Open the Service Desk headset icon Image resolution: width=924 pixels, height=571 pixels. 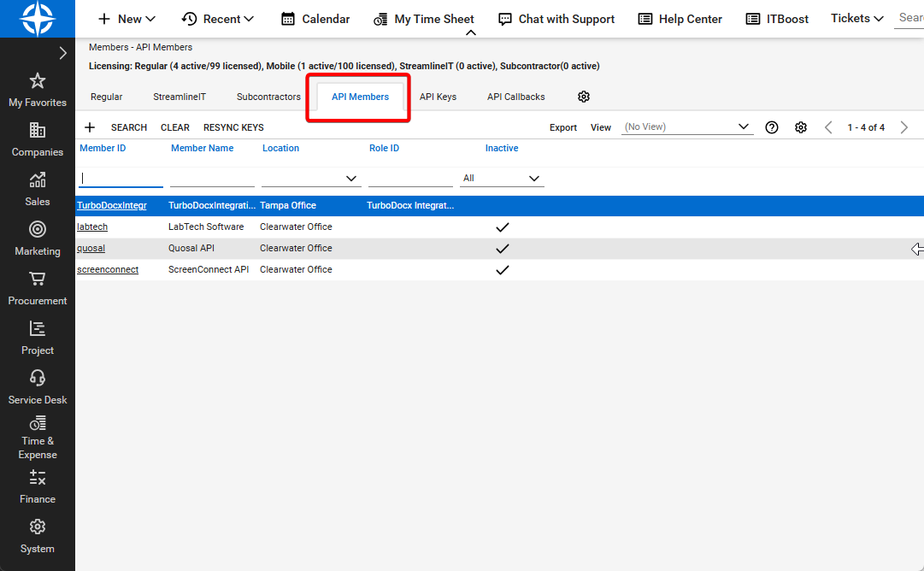pos(37,378)
